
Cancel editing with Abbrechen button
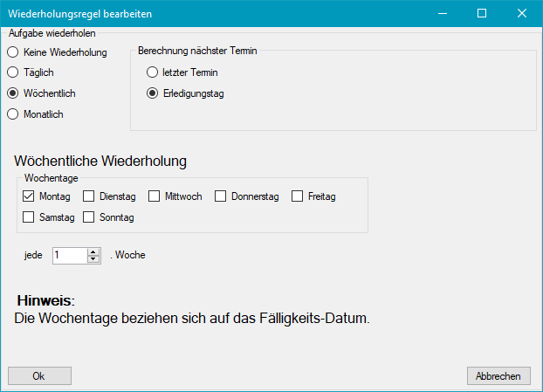point(498,376)
